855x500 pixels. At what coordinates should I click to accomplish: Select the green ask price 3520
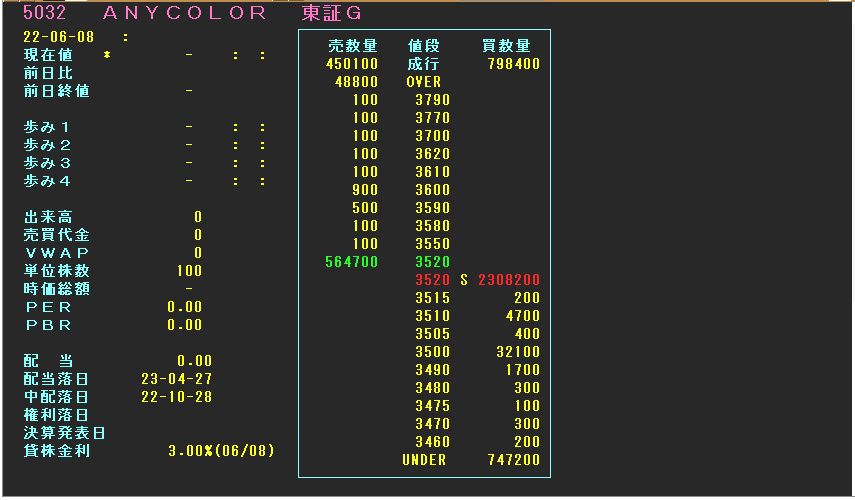(x=432, y=262)
